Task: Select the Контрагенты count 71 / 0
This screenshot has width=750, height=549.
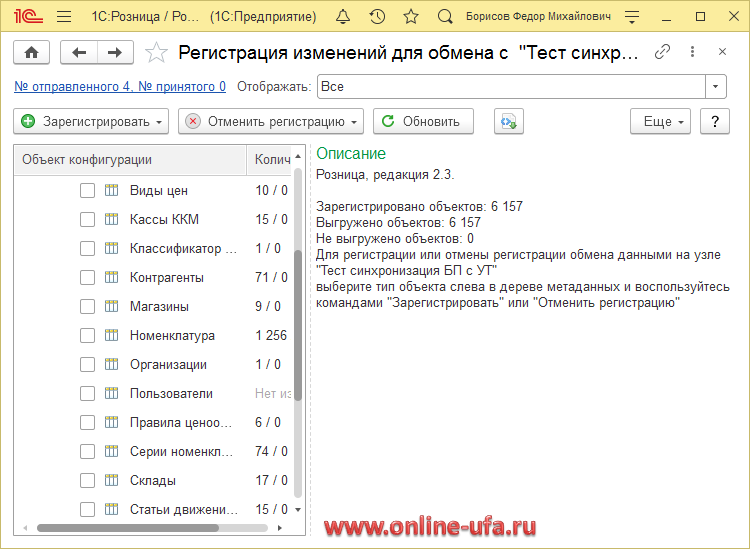Action: [271, 277]
